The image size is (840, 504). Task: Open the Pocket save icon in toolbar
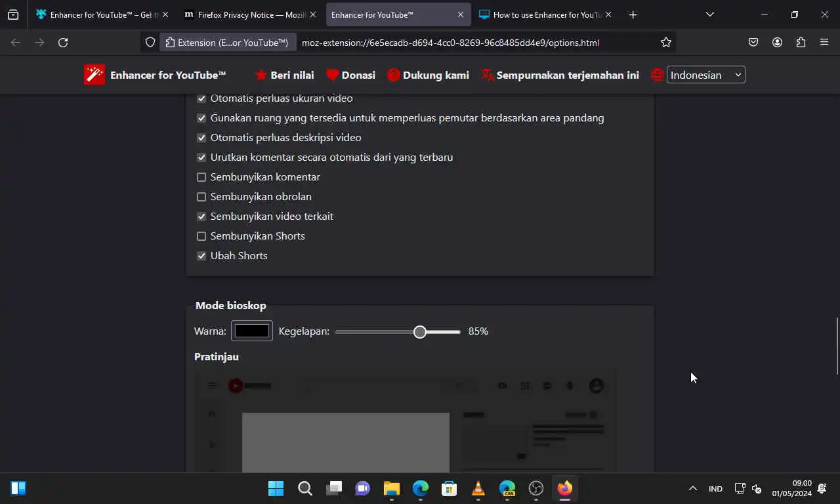753,43
